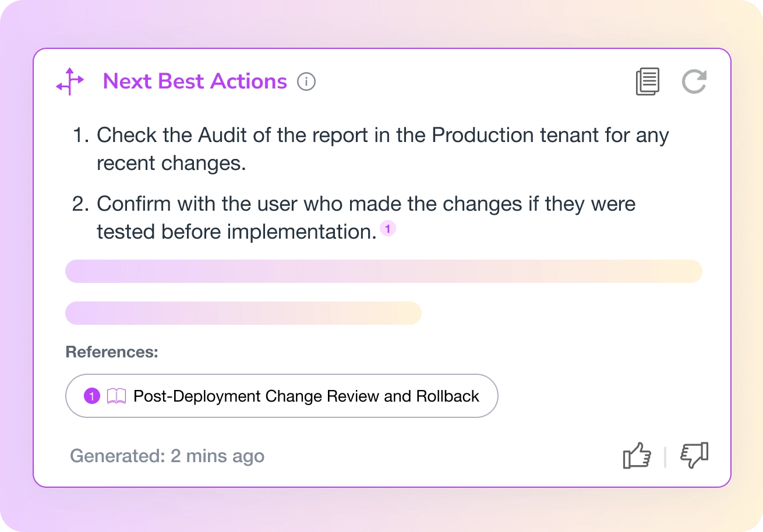This screenshot has height=532, width=763.
Task: Click the shorter loading placeholder bar
Action: coord(243,313)
